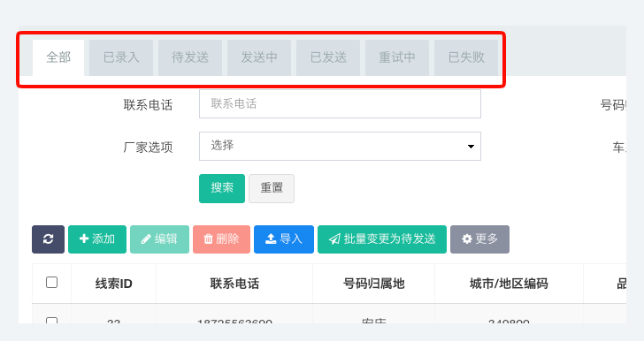Screen dimensions: 644x341
Task: Click the 联系电话 column header
Action: [x=234, y=284]
